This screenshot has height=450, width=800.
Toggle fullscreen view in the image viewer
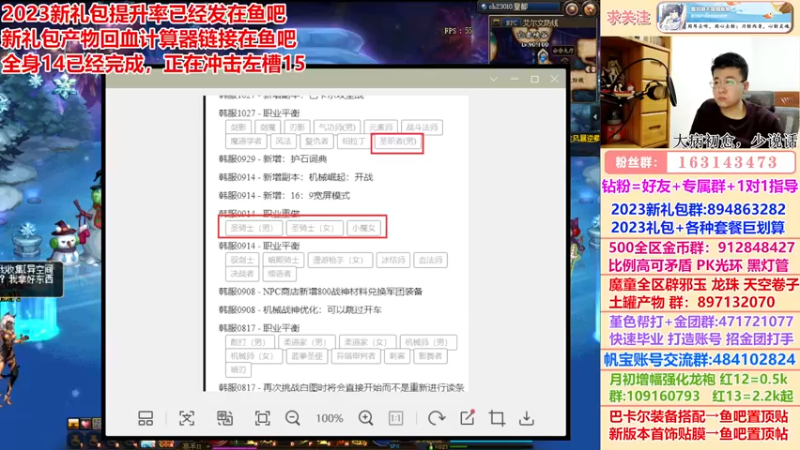262,418
